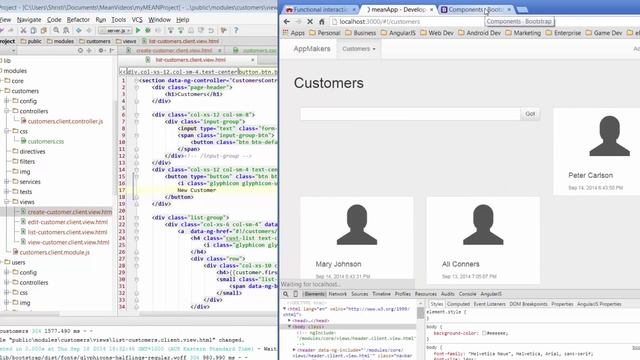640x360 pixels.
Task: Expand the head node in DevTools
Action: (x=289, y=321)
